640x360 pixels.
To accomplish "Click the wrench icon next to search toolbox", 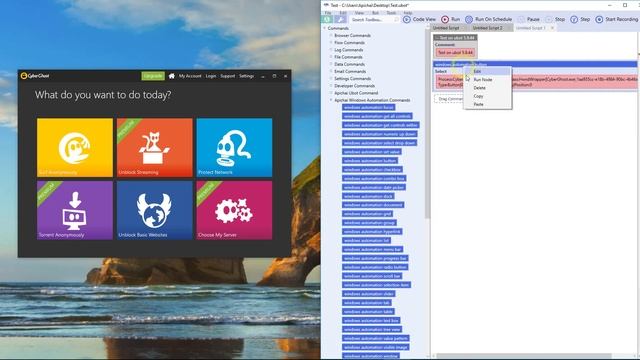I will 340,19.
